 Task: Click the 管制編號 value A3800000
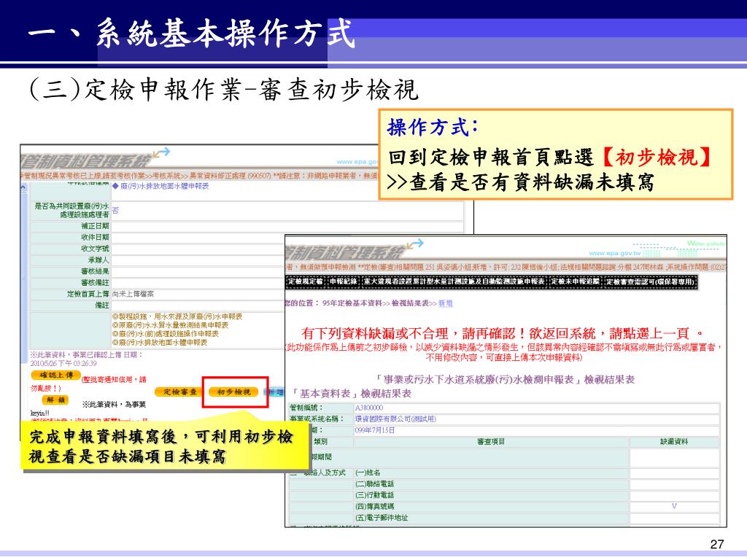coord(368,408)
